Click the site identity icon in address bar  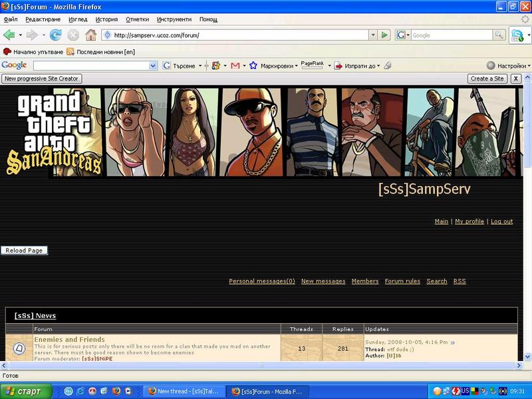click(x=108, y=35)
